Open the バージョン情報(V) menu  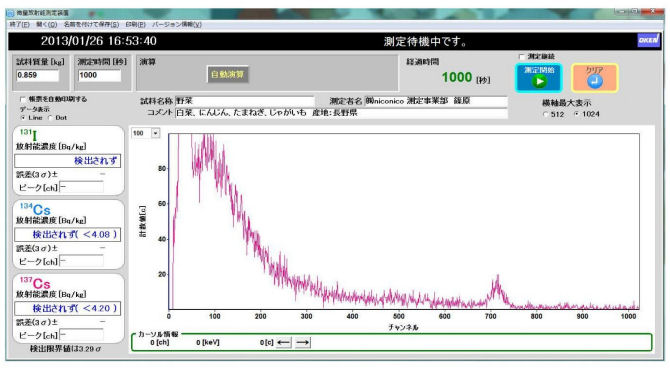coord(177,24)
